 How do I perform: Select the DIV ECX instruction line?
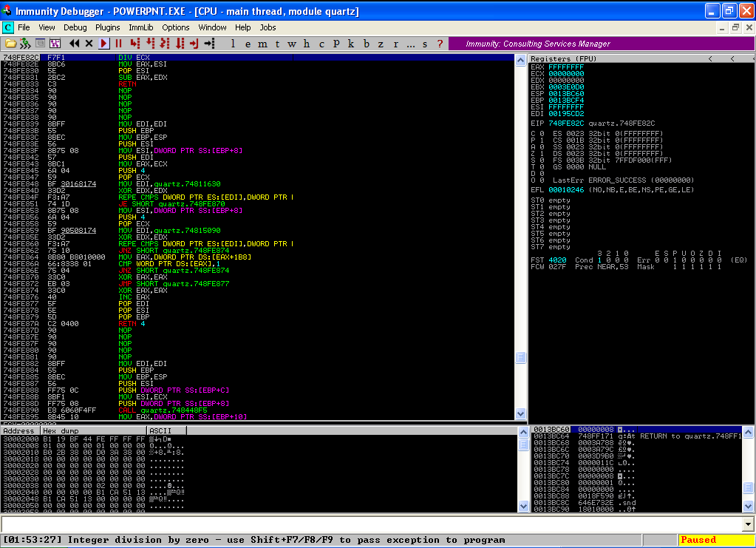click(257, 58)
